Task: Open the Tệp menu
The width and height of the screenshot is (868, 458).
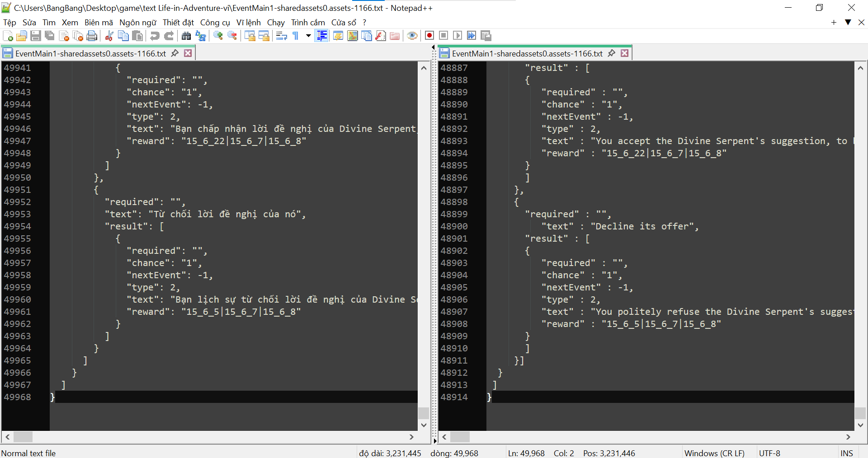Action: [x=9, y=23]
